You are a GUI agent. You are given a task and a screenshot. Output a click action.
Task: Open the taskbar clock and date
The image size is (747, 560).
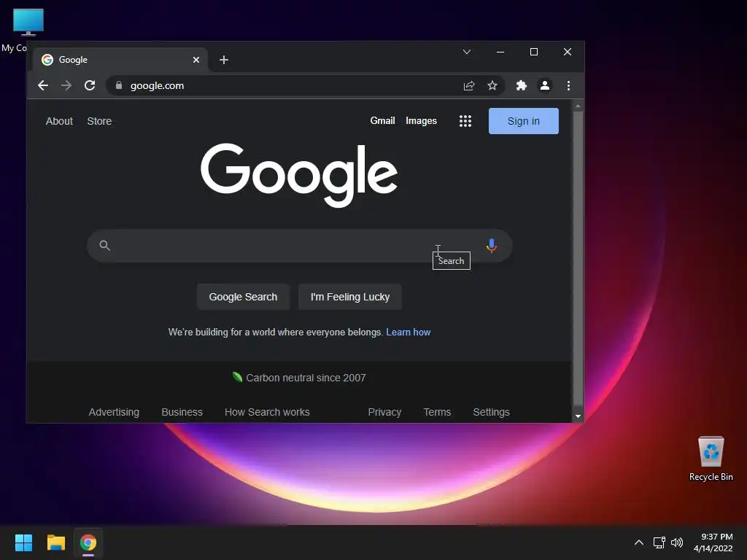[x=713, y=542]
